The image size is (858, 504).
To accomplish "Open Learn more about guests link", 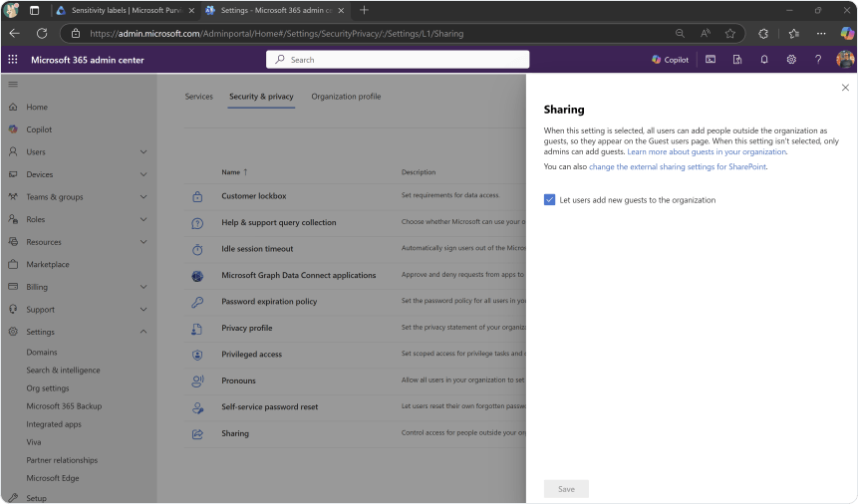I will coord(707,151).
